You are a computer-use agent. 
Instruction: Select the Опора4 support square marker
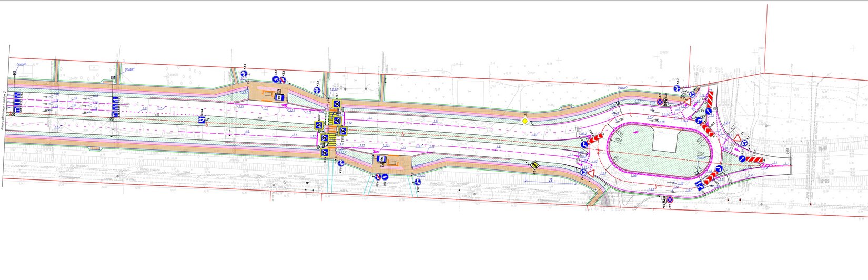pyautogui.click(x=113, y=78)
